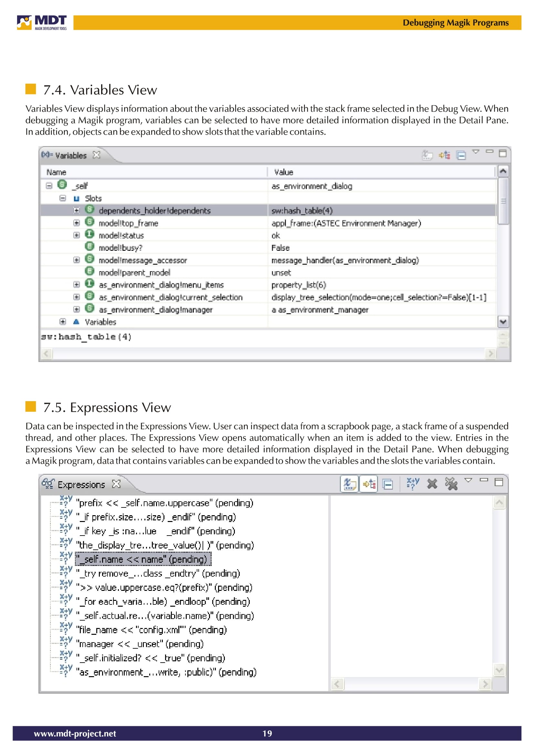Viewport: 535px width, 756px height.
Task: Collapse the _self tree node
Action: pyautogui.click(x=49, y=186)
